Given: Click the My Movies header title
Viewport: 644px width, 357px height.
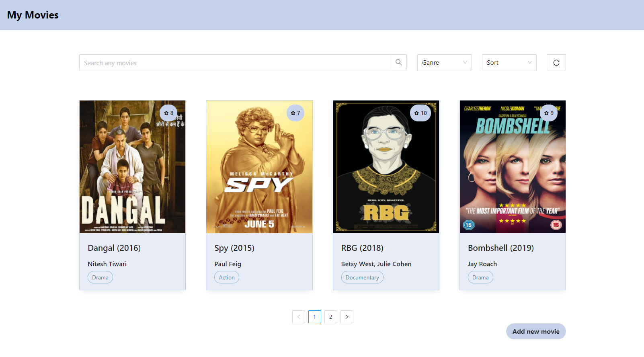Looking at the screenshot, I should (33, 15).
